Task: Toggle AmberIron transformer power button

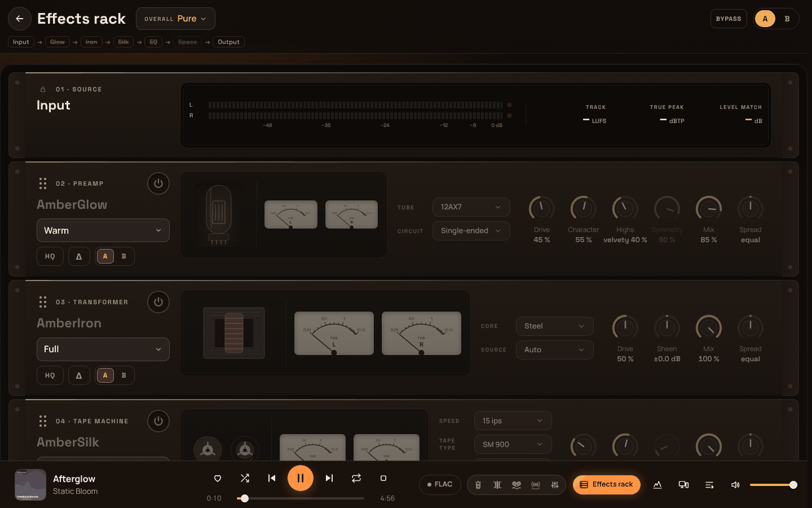Action: (158, 302)
